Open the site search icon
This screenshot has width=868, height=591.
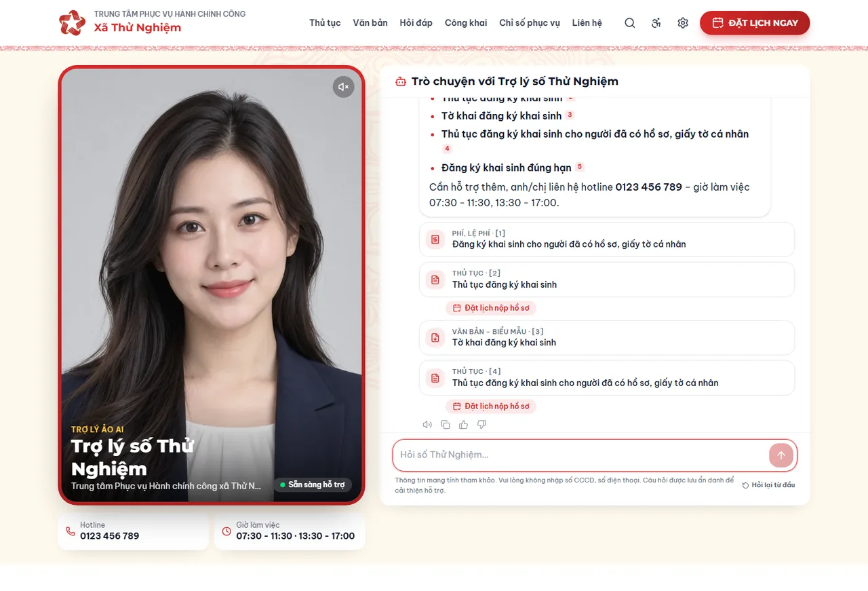630,23
